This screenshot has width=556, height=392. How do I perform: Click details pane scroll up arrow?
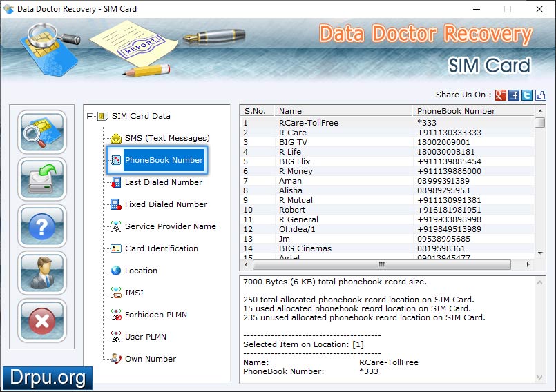pos(539,282)
